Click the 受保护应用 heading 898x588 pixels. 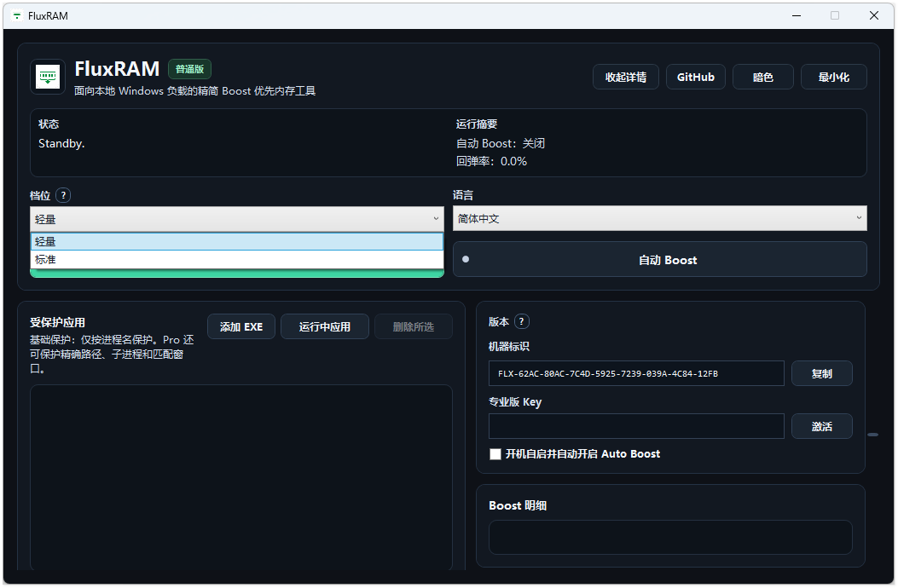pyautogui.click(x=57, y=322)
